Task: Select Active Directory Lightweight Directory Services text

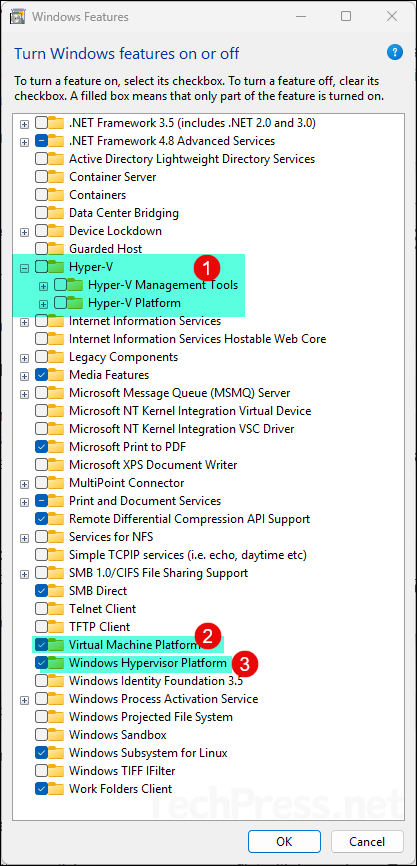Action: point(192,159)
